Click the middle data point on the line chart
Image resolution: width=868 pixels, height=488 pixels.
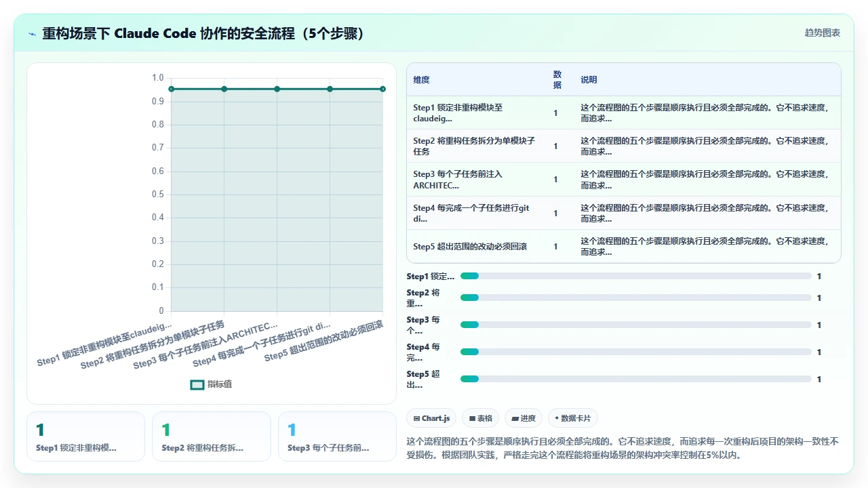277,89
